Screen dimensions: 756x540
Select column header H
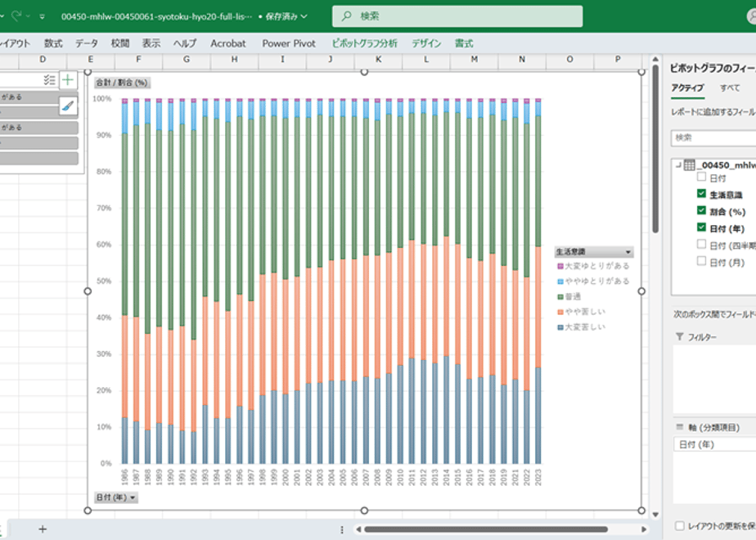[234, 59]
